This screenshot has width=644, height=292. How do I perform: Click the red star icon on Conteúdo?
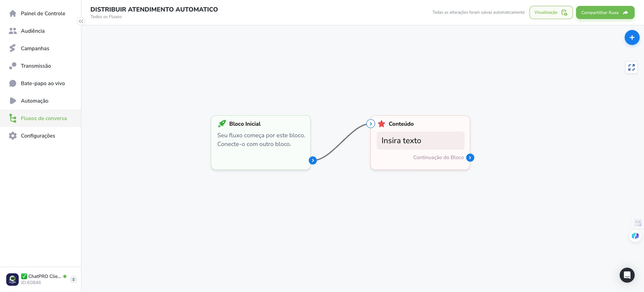tap(382, 124)
